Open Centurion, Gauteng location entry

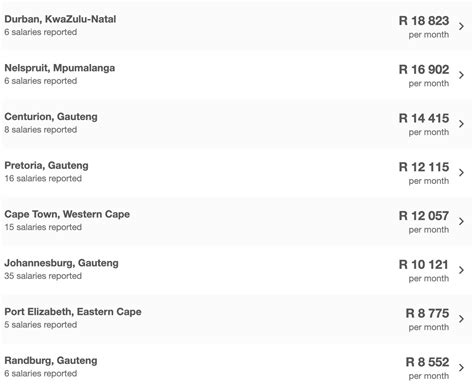point(51,117)
